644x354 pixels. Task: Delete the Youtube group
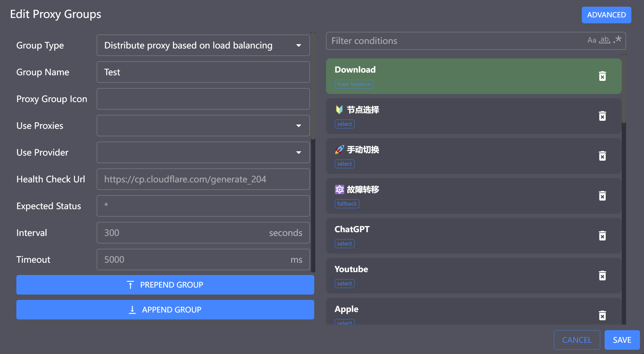coord(602,276)
